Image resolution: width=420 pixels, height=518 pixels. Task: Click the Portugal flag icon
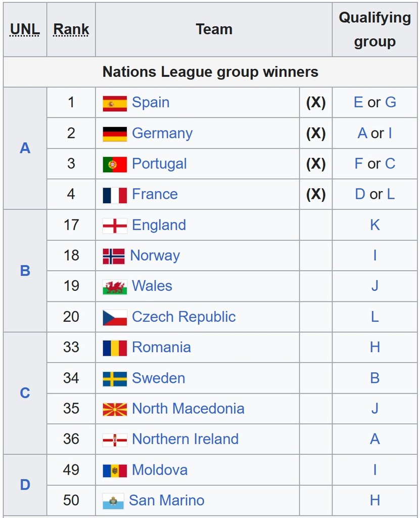[x=115, y=164]
